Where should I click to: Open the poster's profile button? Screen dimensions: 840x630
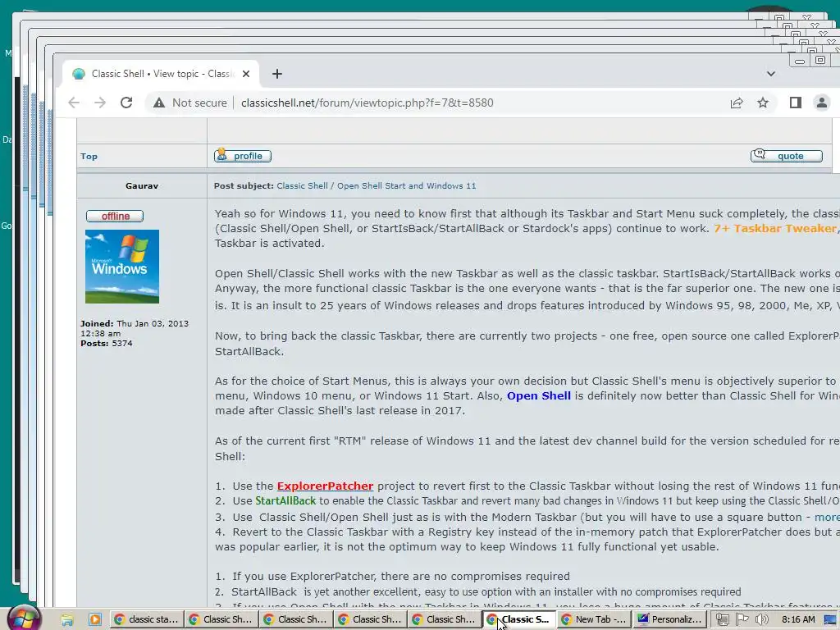pos(243,156)
